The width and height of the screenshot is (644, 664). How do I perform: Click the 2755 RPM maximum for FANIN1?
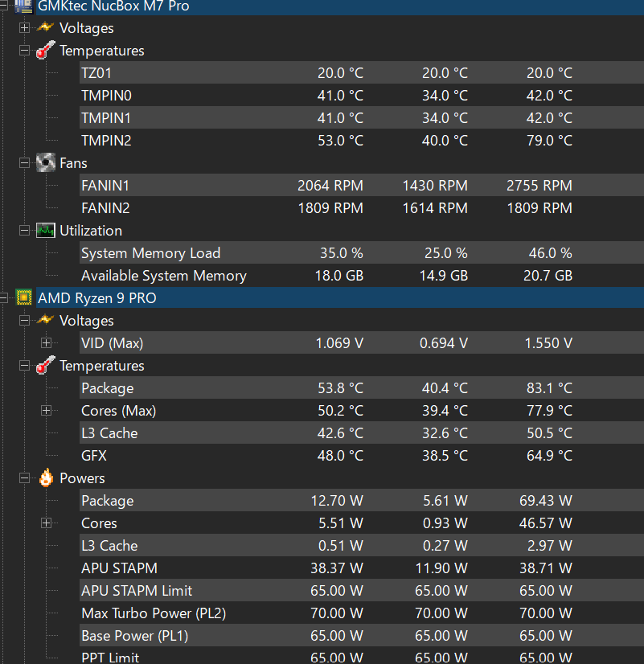[539, 186]
